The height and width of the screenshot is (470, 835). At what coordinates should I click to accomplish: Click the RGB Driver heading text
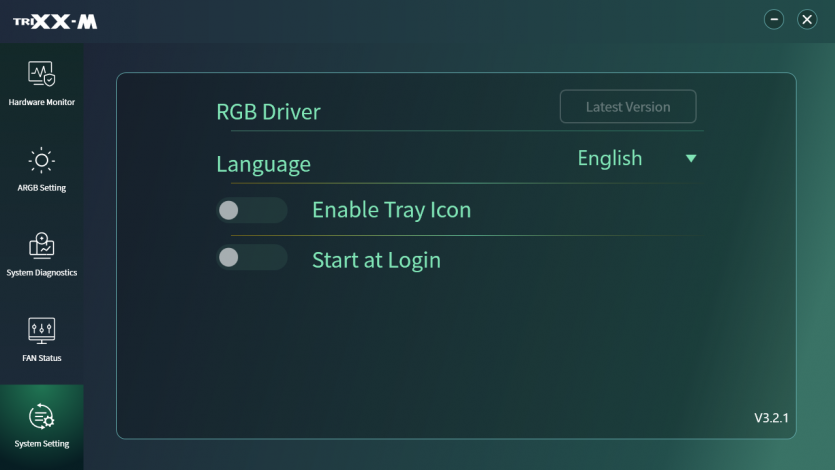click(268, 111)
